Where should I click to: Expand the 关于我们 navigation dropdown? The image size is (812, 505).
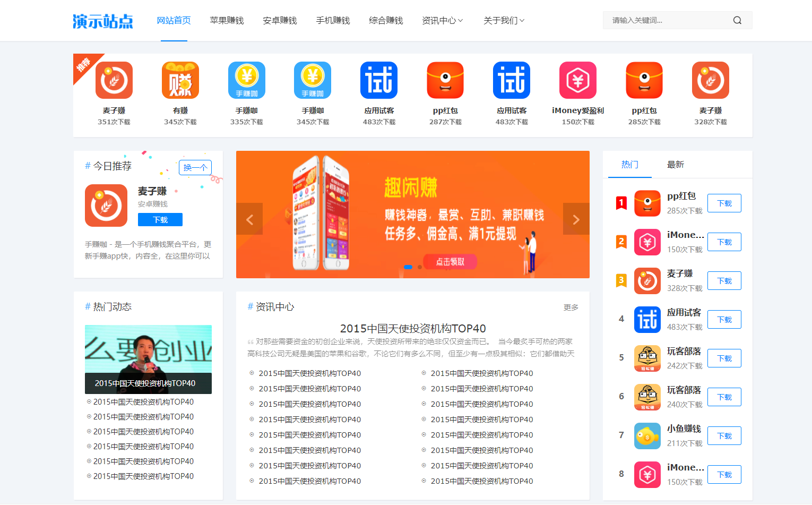click(503, 21)
